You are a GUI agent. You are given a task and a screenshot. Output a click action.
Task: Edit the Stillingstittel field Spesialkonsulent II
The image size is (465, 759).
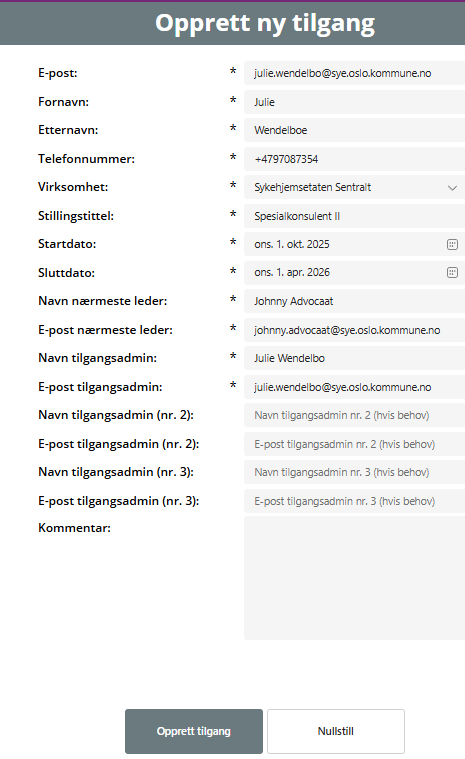(x=354, y=216)
